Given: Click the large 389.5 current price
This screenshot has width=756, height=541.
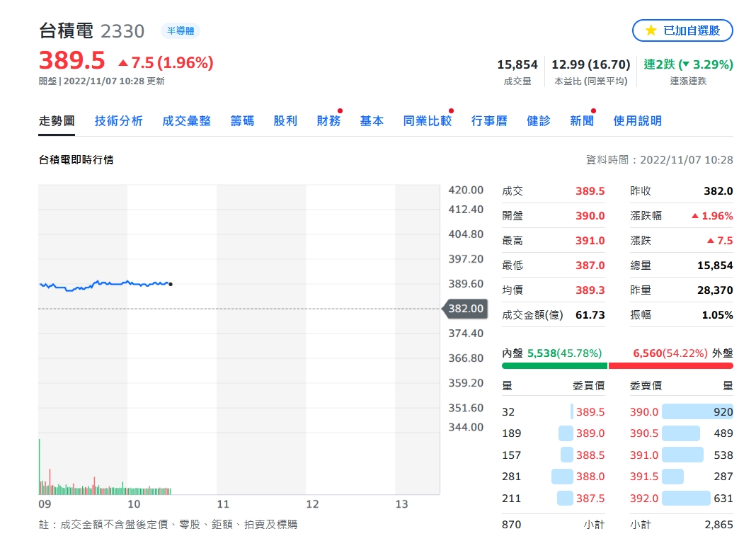Looking at the screenshot, I should tap(71, 61).
